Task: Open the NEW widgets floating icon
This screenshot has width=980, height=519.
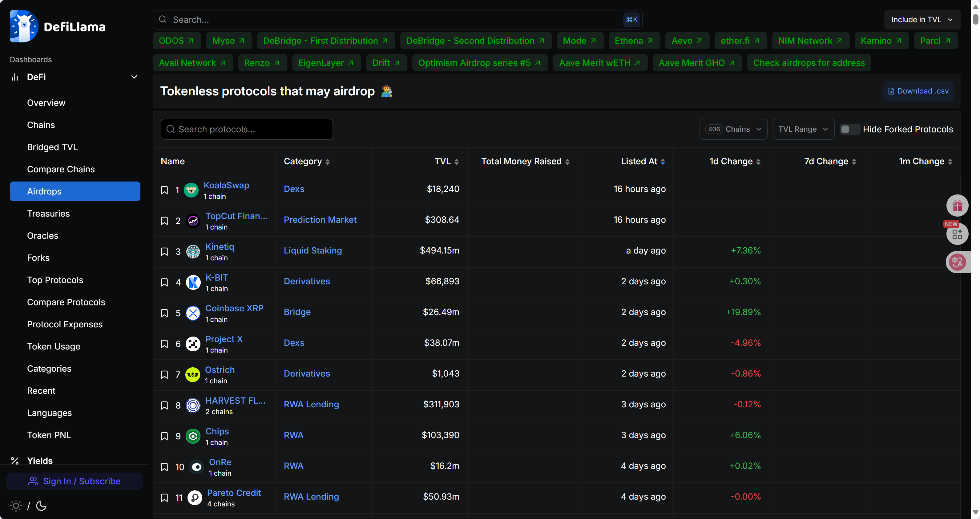Action: pos(957,234)
